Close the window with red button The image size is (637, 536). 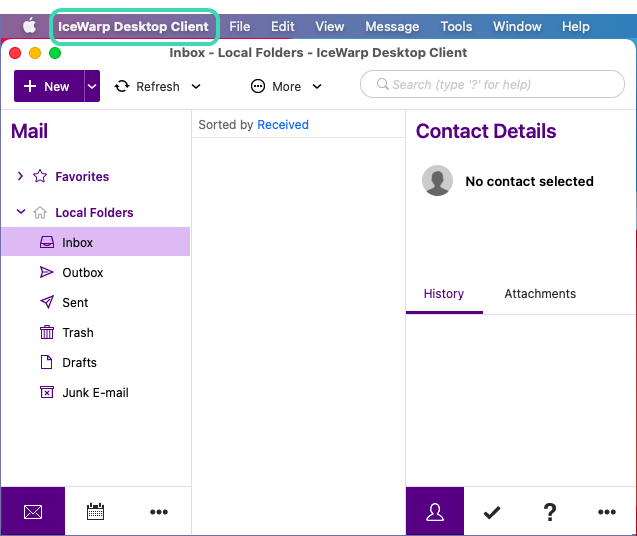tap(15, 53)
